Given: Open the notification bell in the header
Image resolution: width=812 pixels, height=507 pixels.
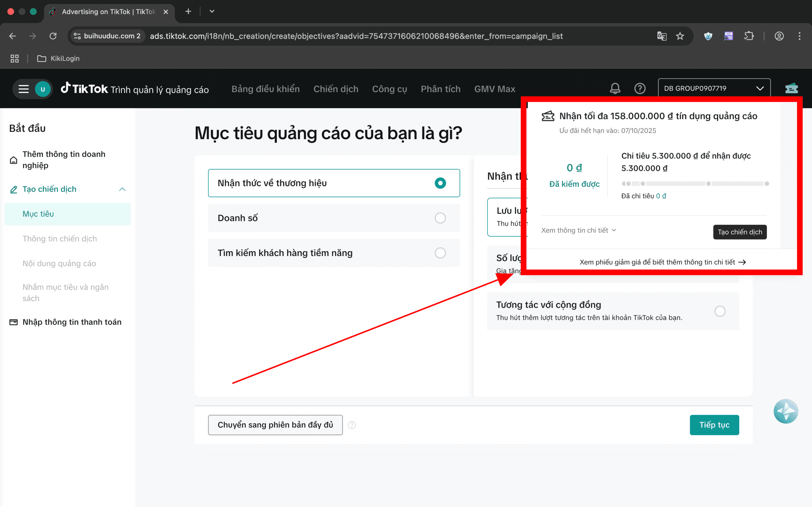Looking at the screenshot, I should [615, 88].
